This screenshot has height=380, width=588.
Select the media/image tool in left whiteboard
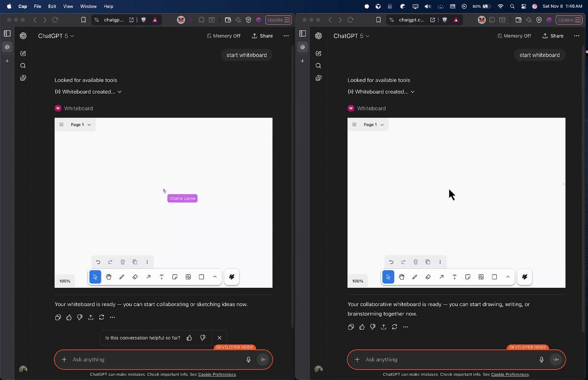pos(188,277)
